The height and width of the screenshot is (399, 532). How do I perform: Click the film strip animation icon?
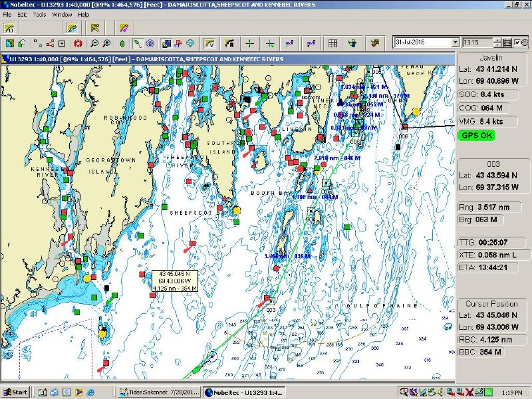[x=507, y=43]
